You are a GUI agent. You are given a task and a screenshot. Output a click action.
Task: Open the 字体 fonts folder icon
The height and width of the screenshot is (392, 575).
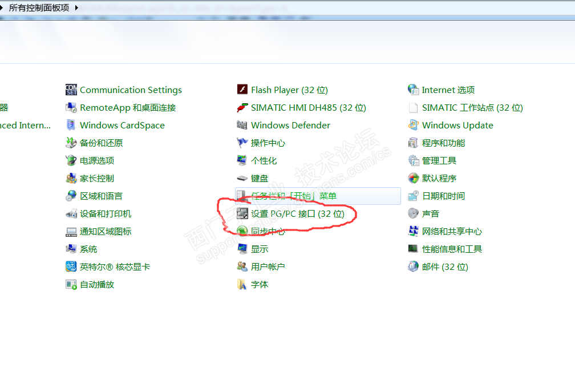click(x=242, y=284)
